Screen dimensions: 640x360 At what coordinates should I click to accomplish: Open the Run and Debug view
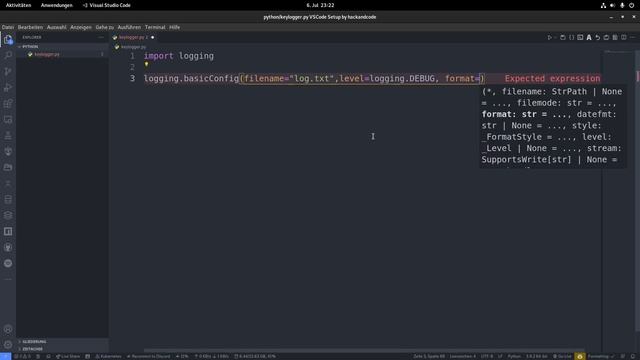(x=8, y=87)
